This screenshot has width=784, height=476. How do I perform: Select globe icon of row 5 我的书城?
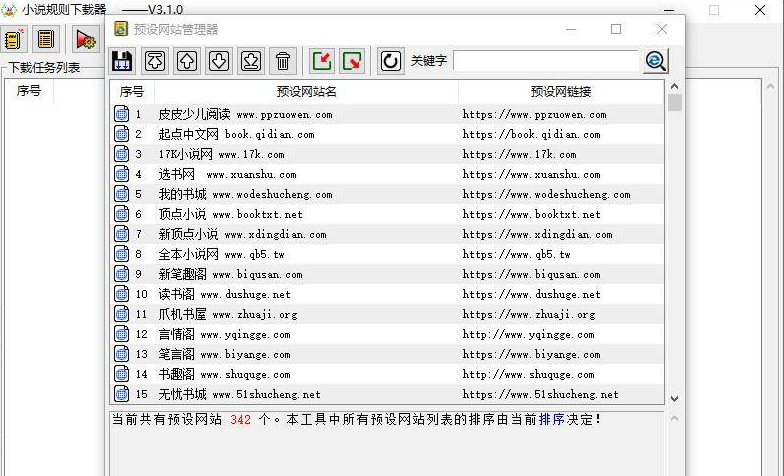(x=122, y=194)
